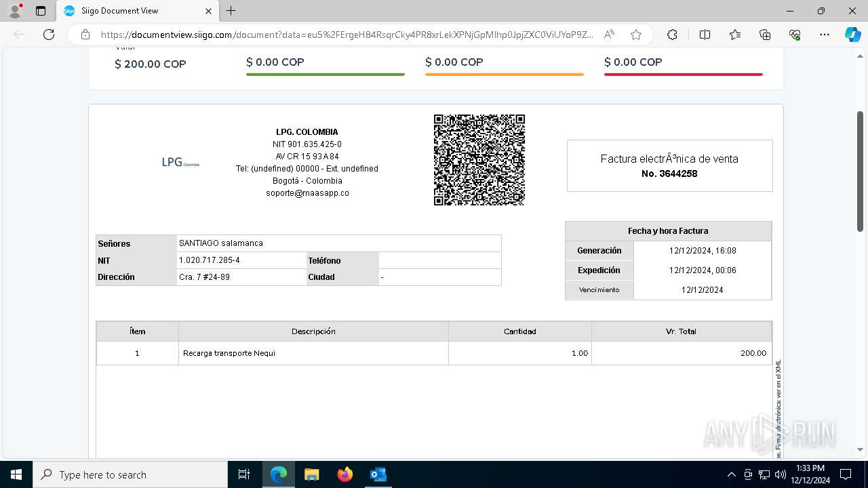868x488 pixels.
Task: Open Outlook from the taskbar
Action: [378, 474]
